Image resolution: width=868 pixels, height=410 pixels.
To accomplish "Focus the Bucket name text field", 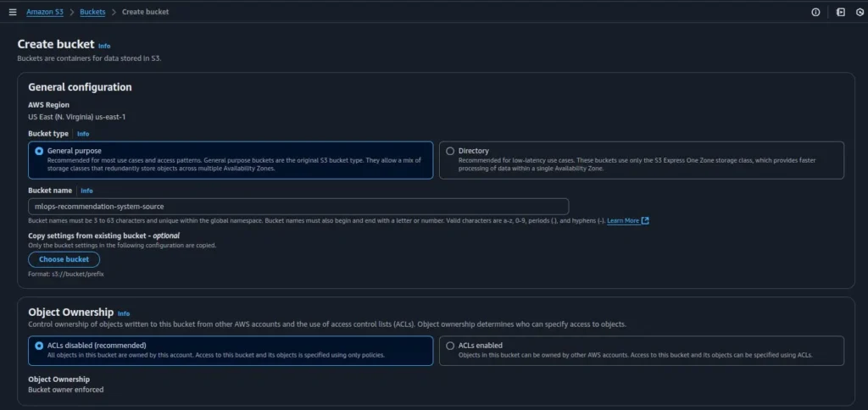I will [298, 207].
